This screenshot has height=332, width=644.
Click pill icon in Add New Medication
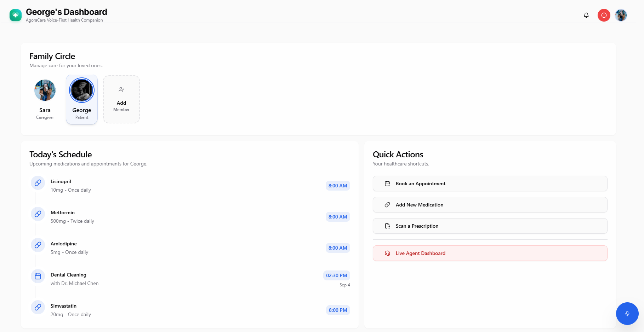387,205
